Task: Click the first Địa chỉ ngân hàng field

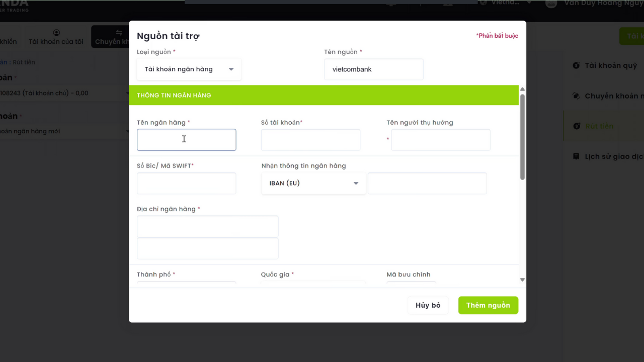Action: pos(207,227)
